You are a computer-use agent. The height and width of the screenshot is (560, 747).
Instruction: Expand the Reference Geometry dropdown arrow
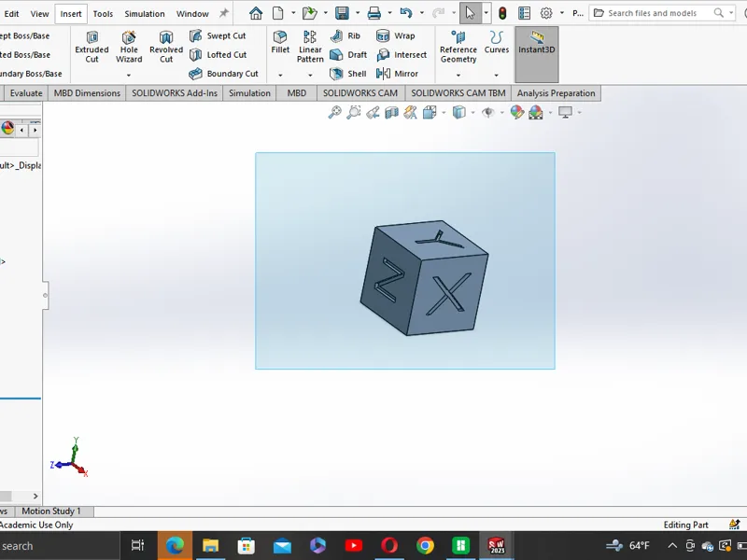[x=458, y=75]
